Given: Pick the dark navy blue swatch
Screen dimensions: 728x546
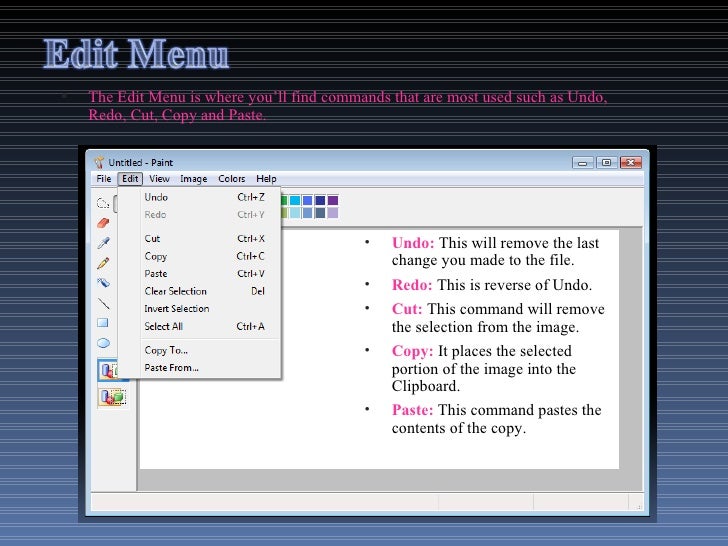Looking at the screenshot, I should pyautogui.click(x=320, y=201).
